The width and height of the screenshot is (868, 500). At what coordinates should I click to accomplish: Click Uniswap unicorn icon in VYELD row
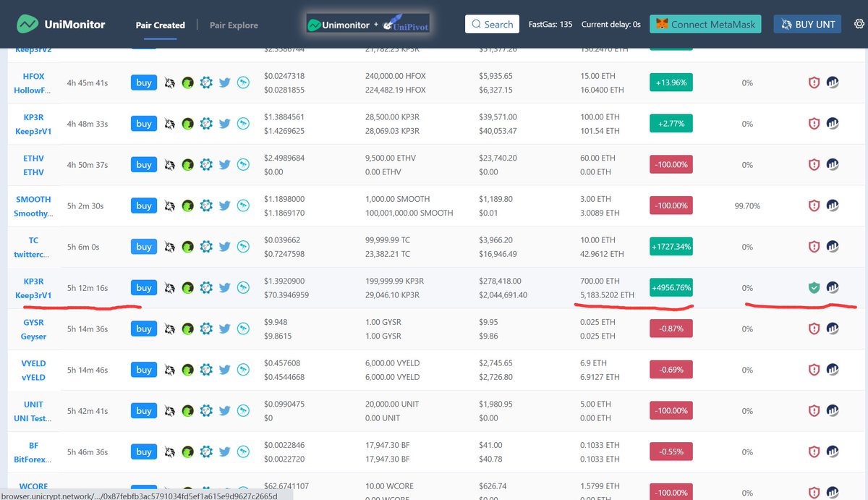click(x=169, y=370)
